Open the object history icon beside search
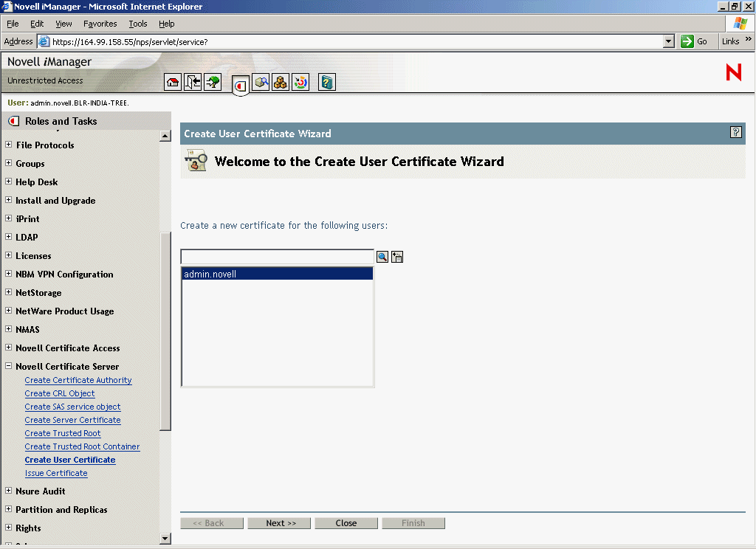The height and width of the screenshot is (549, 756). pos(397,257)
